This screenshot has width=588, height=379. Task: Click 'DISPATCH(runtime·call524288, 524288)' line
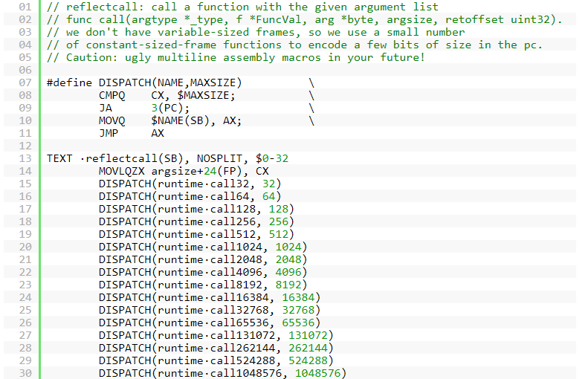pyautogui.click(x=216, y=360)
